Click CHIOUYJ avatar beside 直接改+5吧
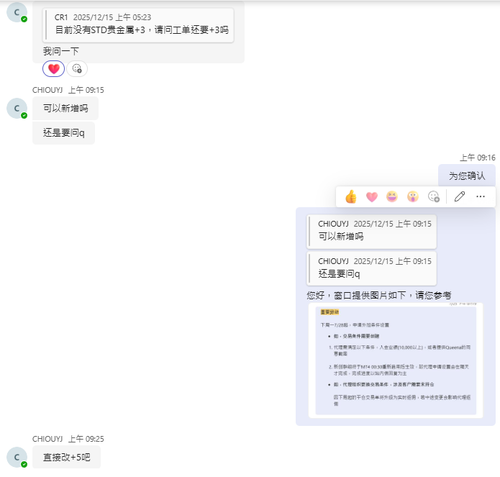This screenshot has width=500, height=477. (x=17, y=457)
